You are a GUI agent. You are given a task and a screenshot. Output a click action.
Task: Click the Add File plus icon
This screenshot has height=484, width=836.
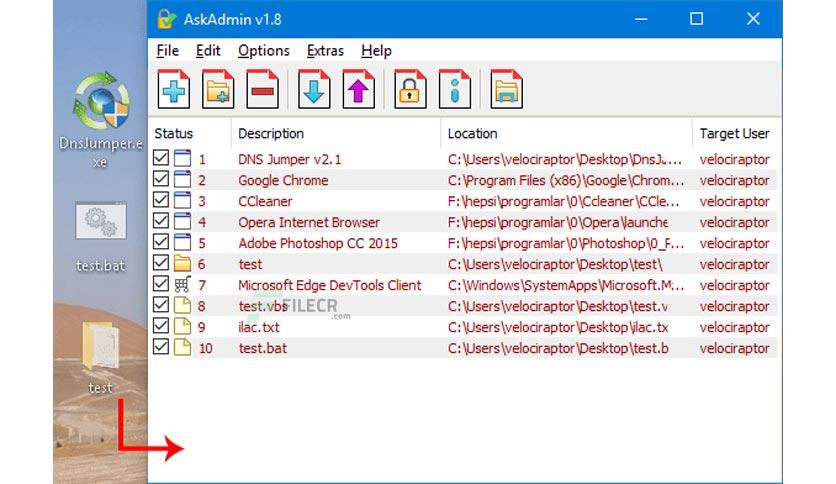coord(174,90)
